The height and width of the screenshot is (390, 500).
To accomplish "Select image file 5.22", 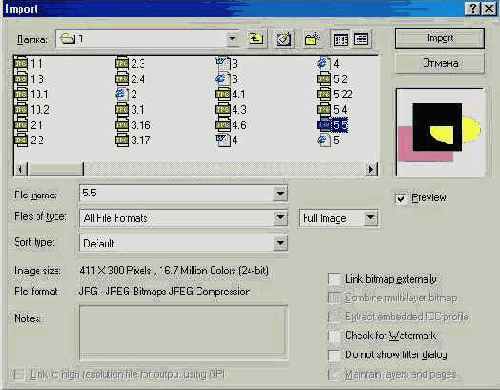I will click(335, 94).
